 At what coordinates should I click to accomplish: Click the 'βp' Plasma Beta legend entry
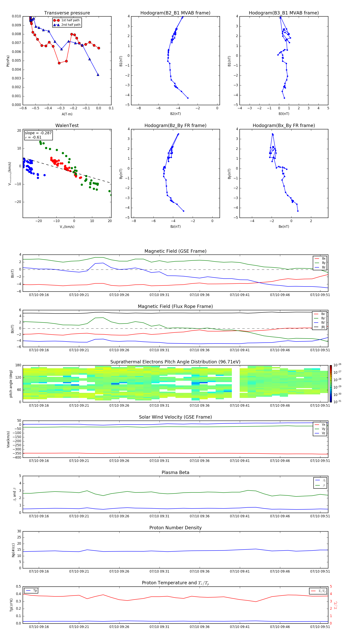point(321,480)
